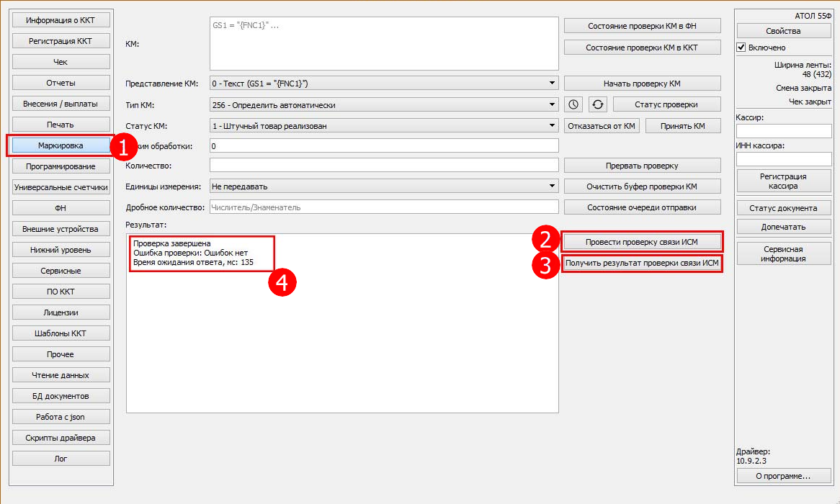
Task: Open the Работа с json section
Action: coord(61,416)
